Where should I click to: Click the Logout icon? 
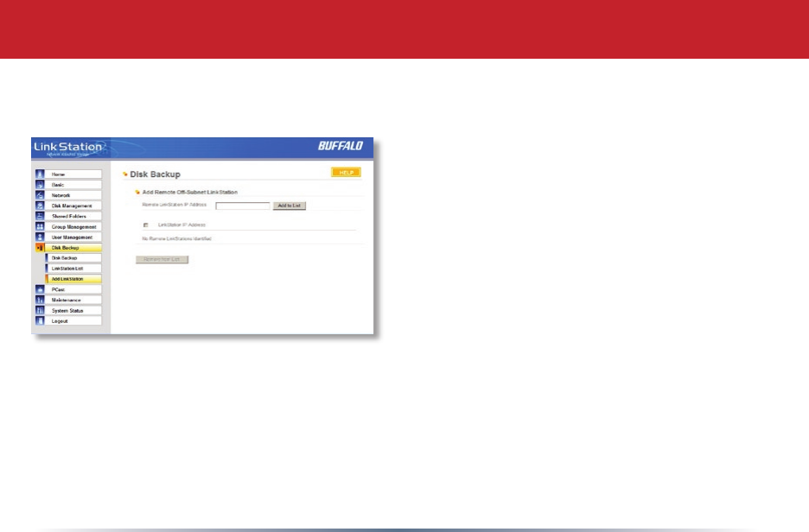pyautogui.click(x=40, y=321)
